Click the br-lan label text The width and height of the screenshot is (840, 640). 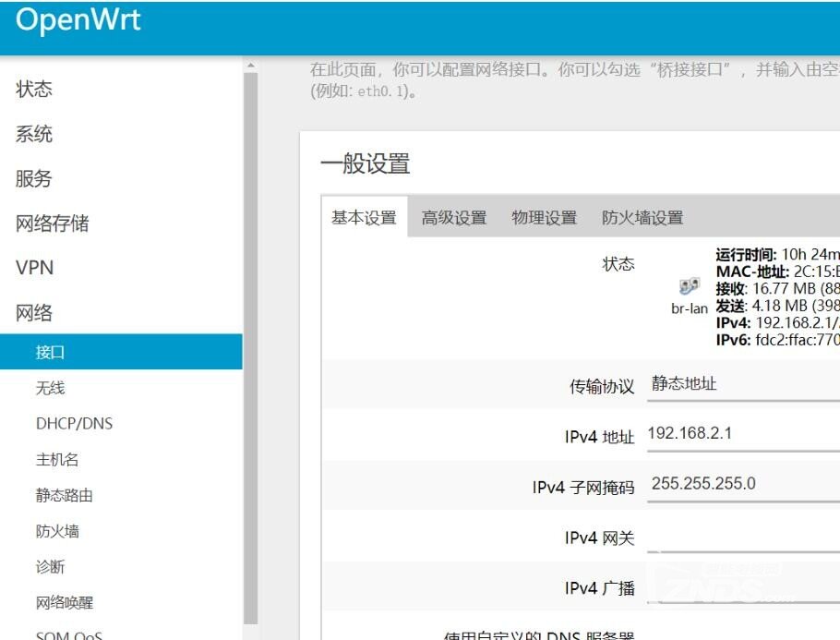coord(690,308)
